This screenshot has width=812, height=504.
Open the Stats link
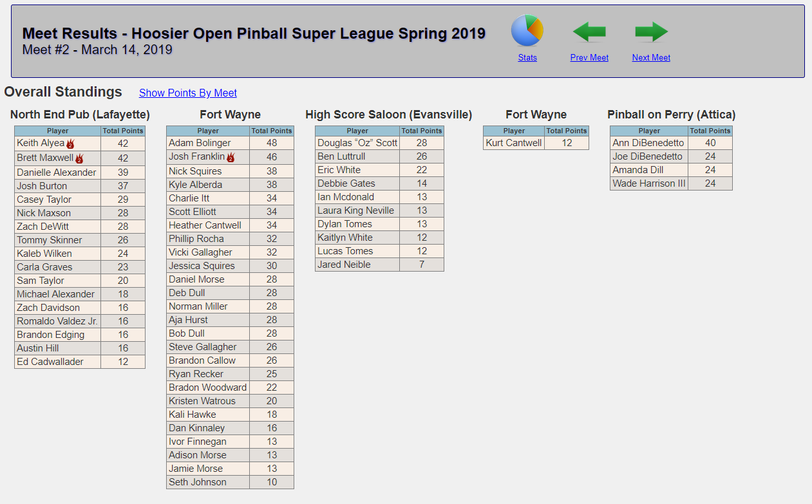click(x=527, y=57)
